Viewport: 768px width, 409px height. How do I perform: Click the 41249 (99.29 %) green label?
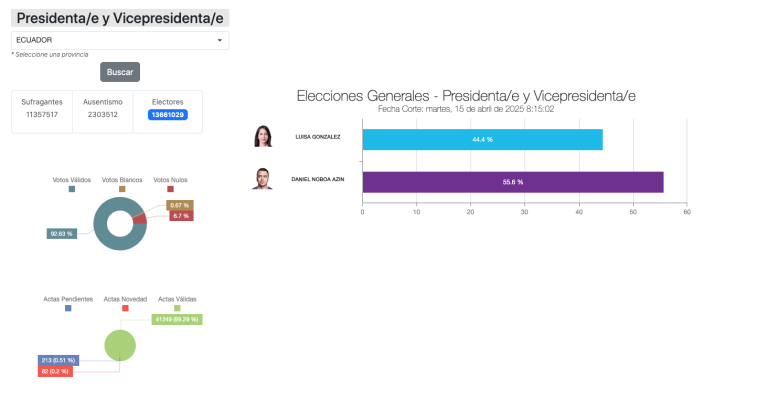tap(177, 319)
